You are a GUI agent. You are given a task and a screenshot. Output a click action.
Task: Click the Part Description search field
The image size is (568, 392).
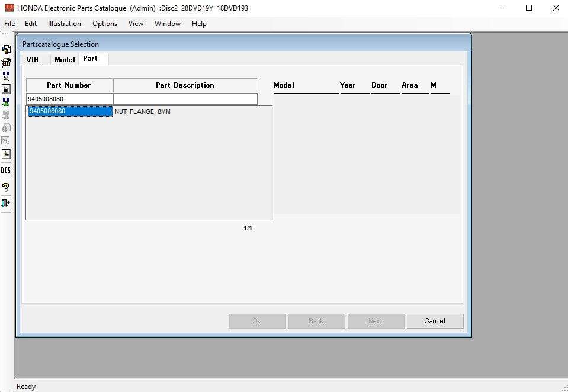(185, 99)
